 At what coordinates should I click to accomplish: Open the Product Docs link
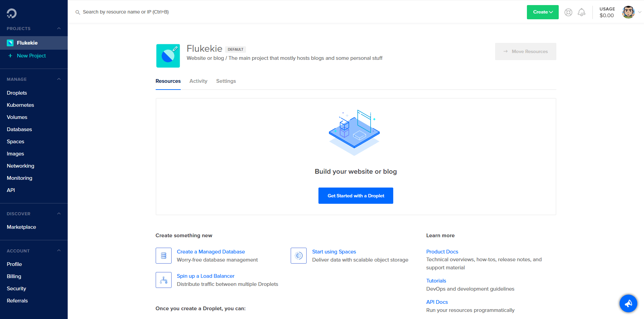pyautogui.click(x=442, y=252)
